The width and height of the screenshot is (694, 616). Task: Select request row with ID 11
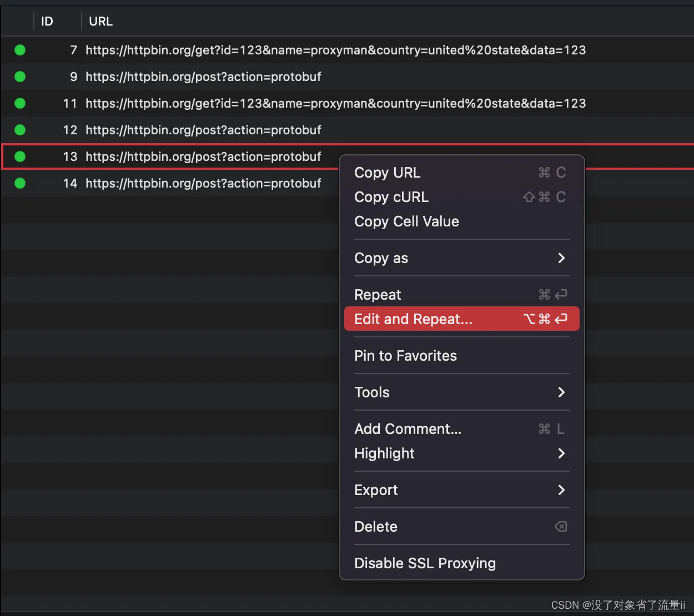pyautogui.click(x=347, y=103)
